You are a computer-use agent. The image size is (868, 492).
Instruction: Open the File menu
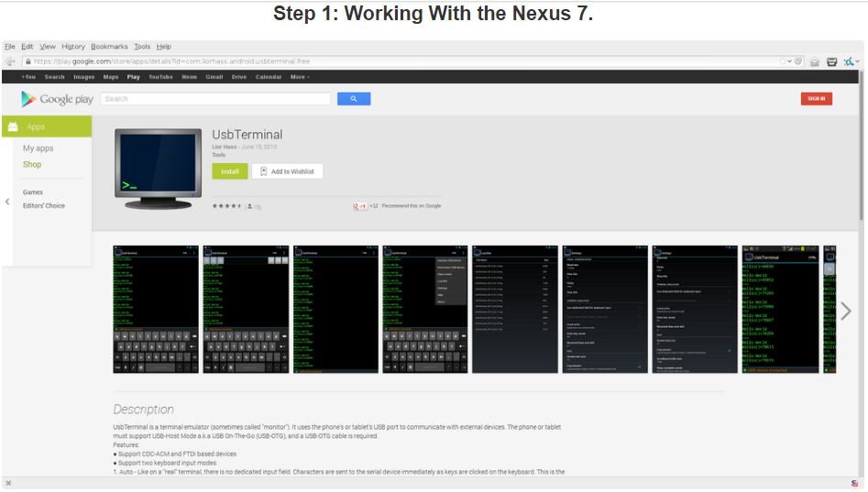click(10, 47)
